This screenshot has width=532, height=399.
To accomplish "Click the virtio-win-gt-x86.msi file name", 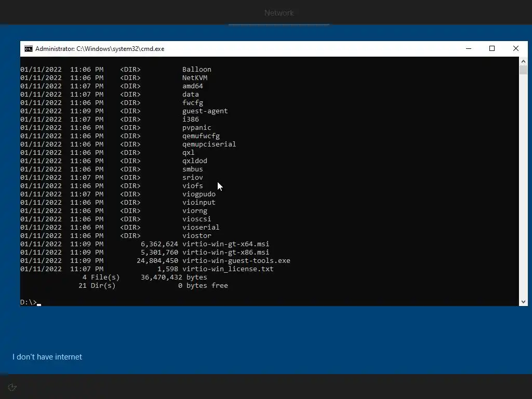I will click(x=225, y=252).
